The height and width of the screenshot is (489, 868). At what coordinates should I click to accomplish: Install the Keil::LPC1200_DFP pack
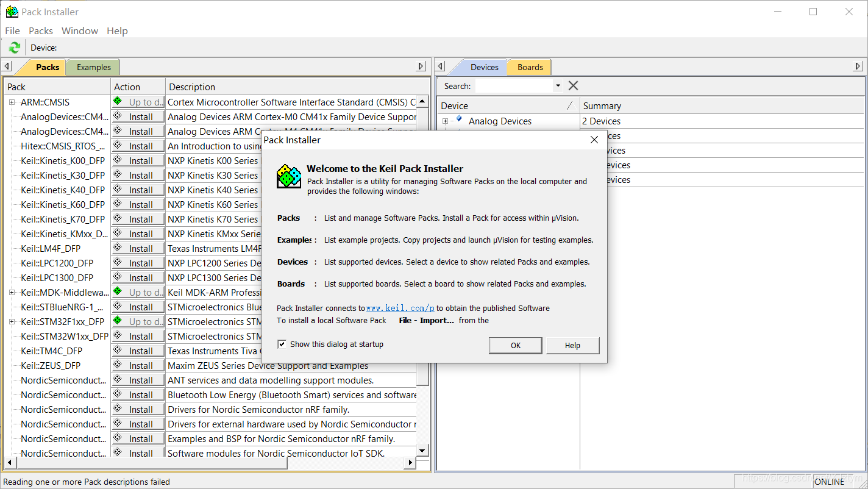[x=138, y=263]
